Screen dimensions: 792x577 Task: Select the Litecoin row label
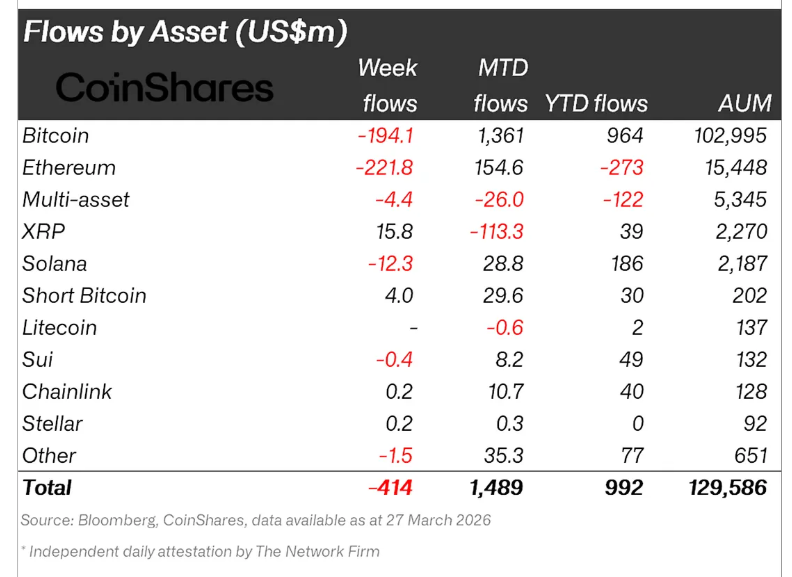pos(59,328)
